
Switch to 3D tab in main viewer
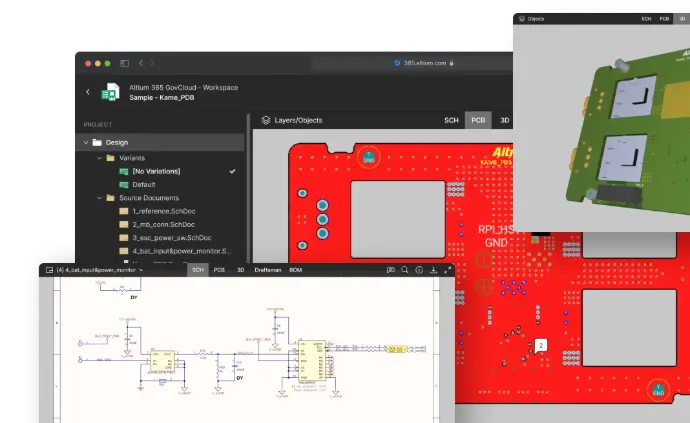coord(505,120)
